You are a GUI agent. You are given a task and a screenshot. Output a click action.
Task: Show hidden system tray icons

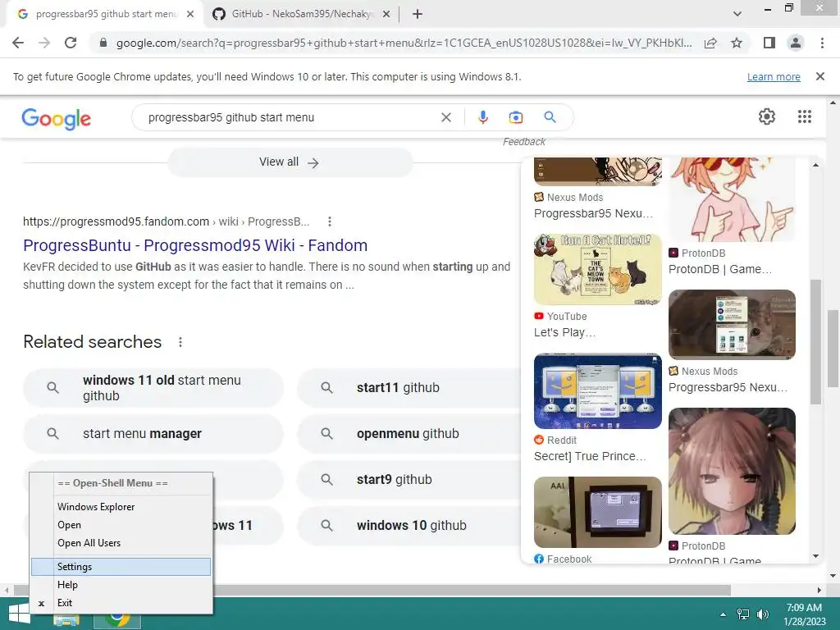[x=724, y=614]
